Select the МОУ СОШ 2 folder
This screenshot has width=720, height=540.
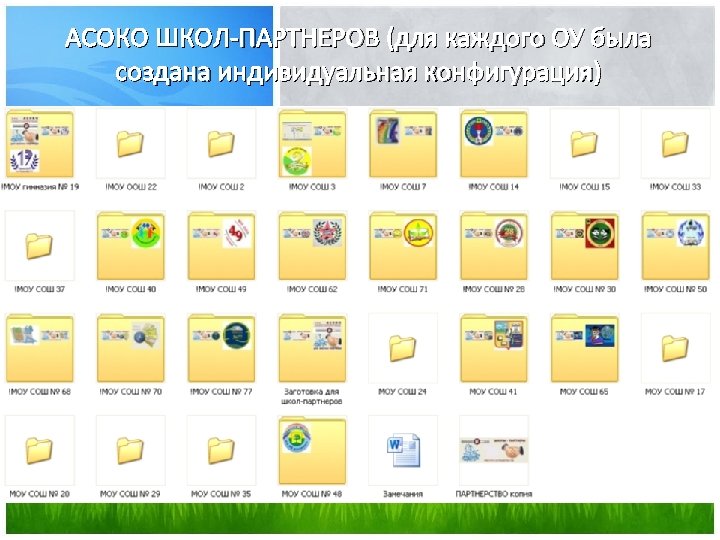pos(221,144)
